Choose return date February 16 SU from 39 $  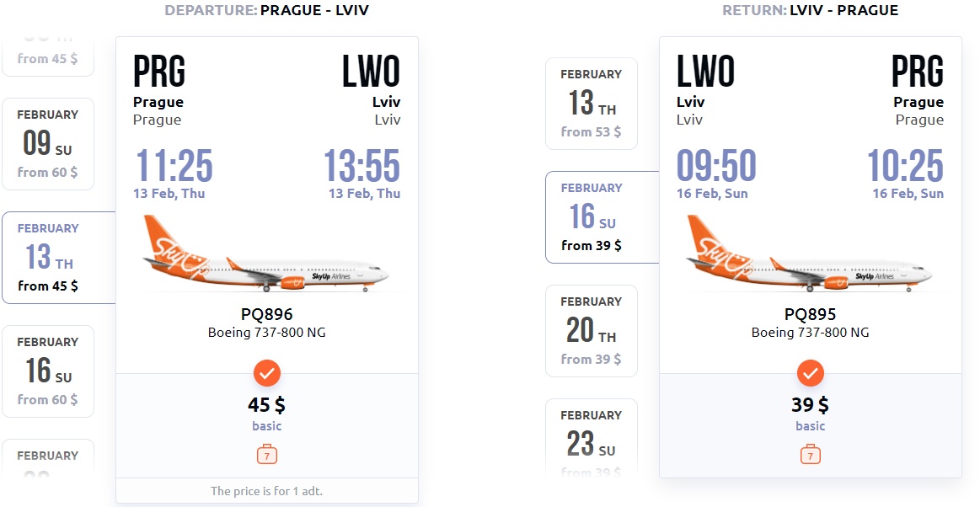coord(602,217)
